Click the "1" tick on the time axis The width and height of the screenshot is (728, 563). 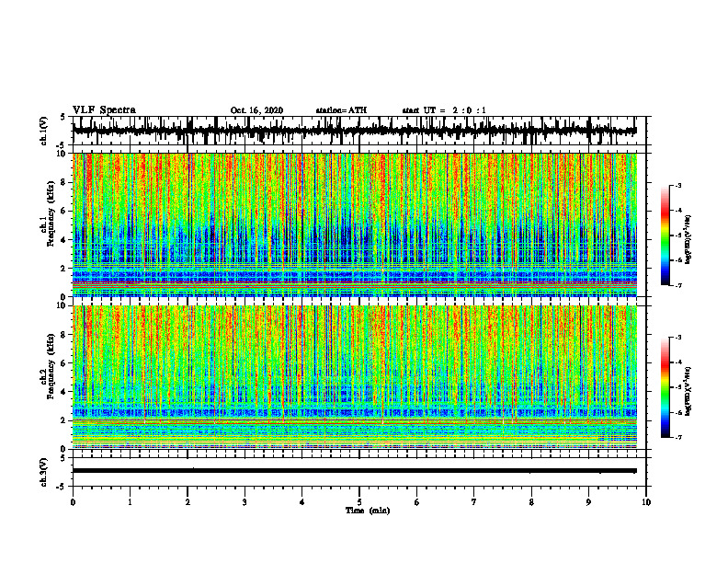pos(130,502)
